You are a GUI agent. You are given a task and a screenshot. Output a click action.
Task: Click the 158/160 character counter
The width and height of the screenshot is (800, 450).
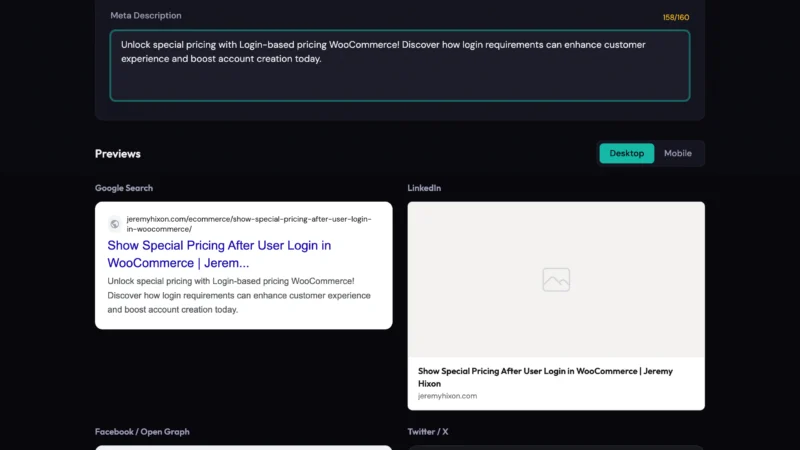tap(676, 17)
